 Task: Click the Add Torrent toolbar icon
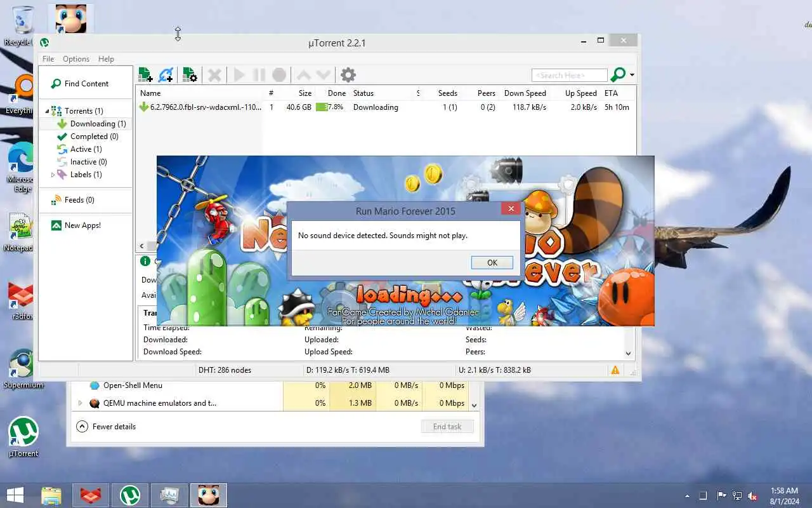click(x=145, y=75)
